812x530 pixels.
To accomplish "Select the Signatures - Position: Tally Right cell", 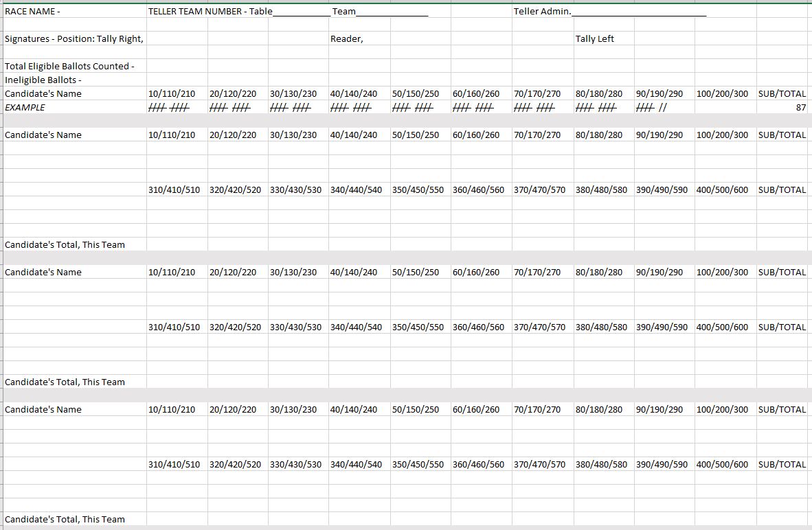I will [74, 39].
